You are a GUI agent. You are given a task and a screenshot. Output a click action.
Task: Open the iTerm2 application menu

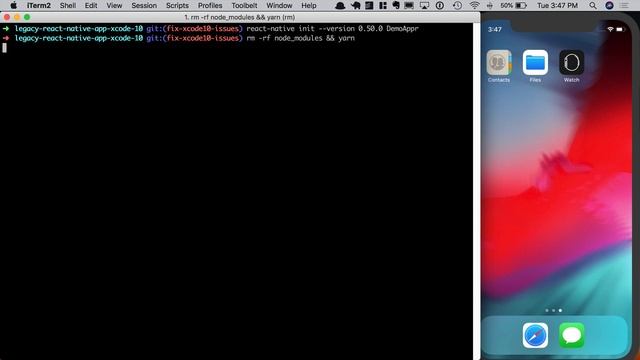pos(39,5)
